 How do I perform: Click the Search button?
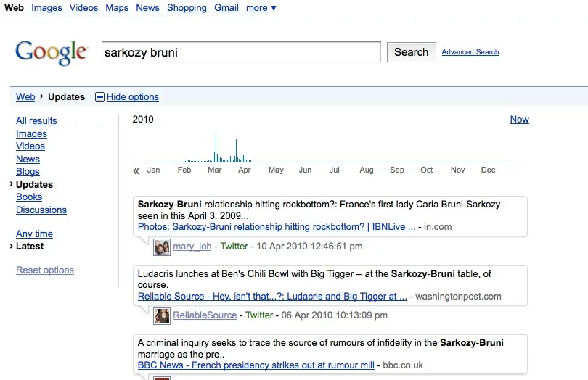point(412,52)
